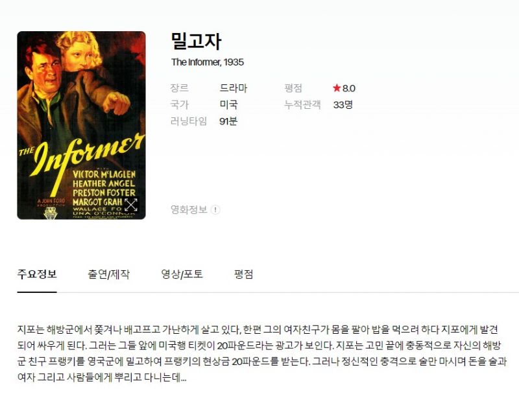Image resolution: width=519 pixels, height=420 pixels.
Task: Click the genre value 드라마
Action: pos(234,88)
